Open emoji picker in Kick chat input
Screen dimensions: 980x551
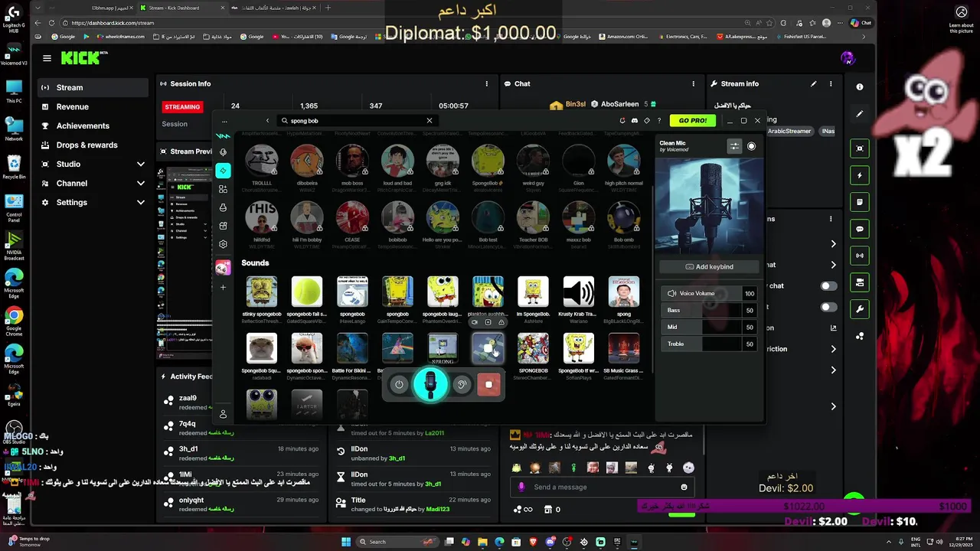684,487
